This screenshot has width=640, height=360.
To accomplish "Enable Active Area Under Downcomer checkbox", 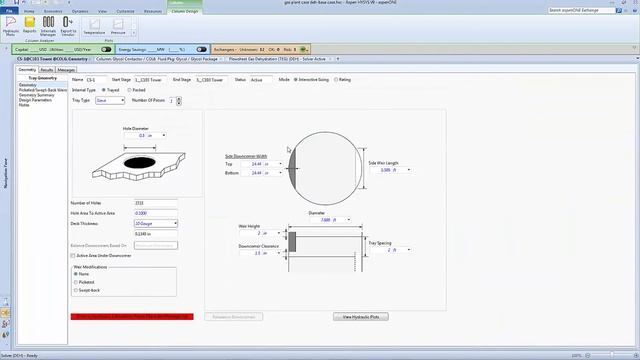I will [x=73, y=256].
